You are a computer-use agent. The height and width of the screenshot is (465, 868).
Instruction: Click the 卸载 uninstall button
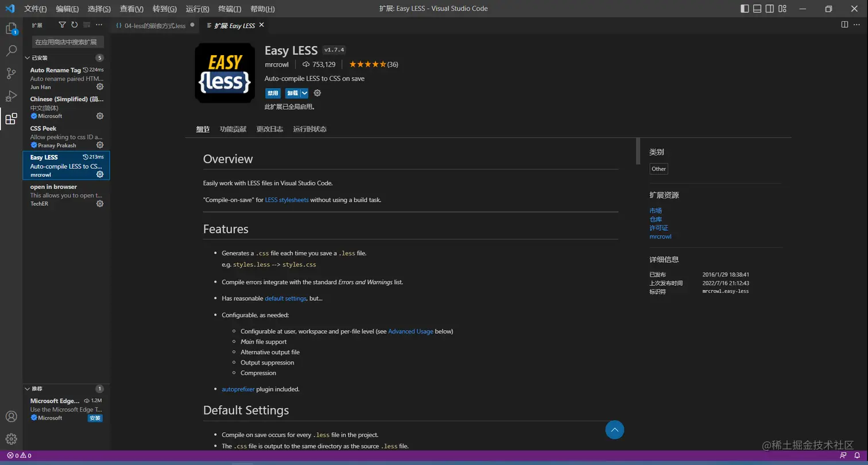click(x=293, y=93)
